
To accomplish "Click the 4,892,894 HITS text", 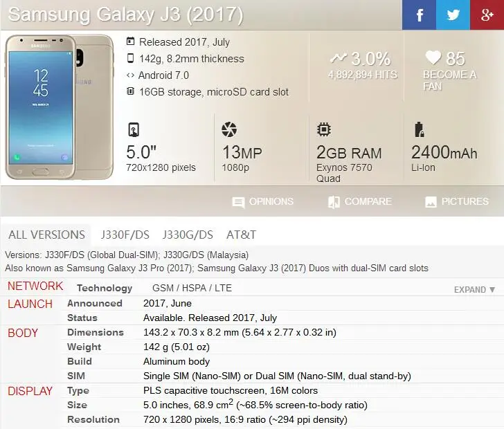I will point(363,75).
